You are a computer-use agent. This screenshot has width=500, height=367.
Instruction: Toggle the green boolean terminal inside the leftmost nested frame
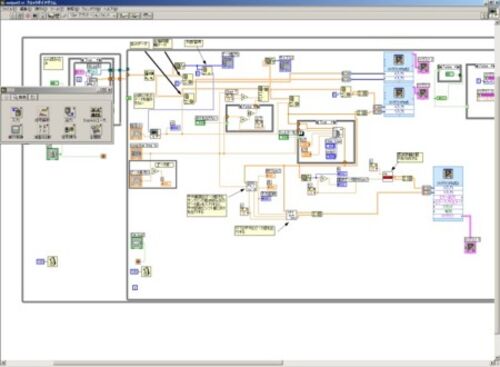(x=54, y=83)
